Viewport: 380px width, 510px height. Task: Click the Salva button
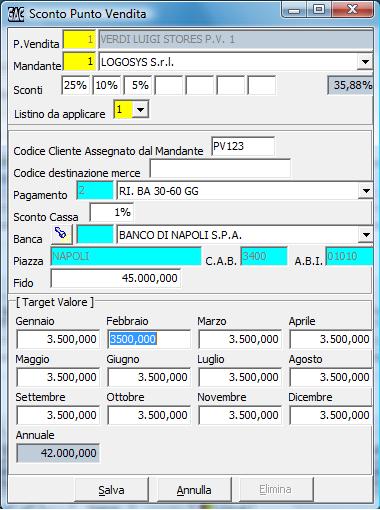pos(111,490)
